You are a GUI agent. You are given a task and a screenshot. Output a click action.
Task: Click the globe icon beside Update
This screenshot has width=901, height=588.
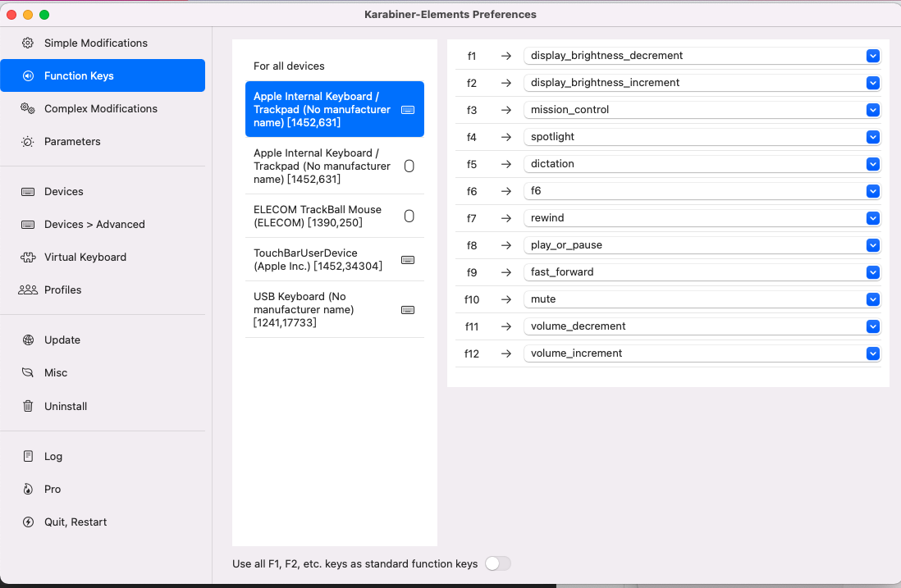click(x=28, y=340)
